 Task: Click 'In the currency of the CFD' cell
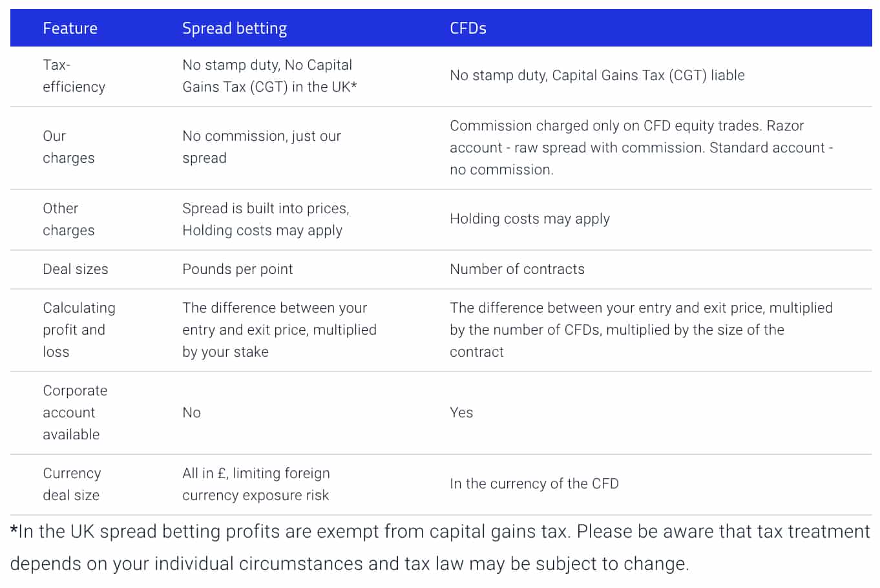tap(534, 484)
